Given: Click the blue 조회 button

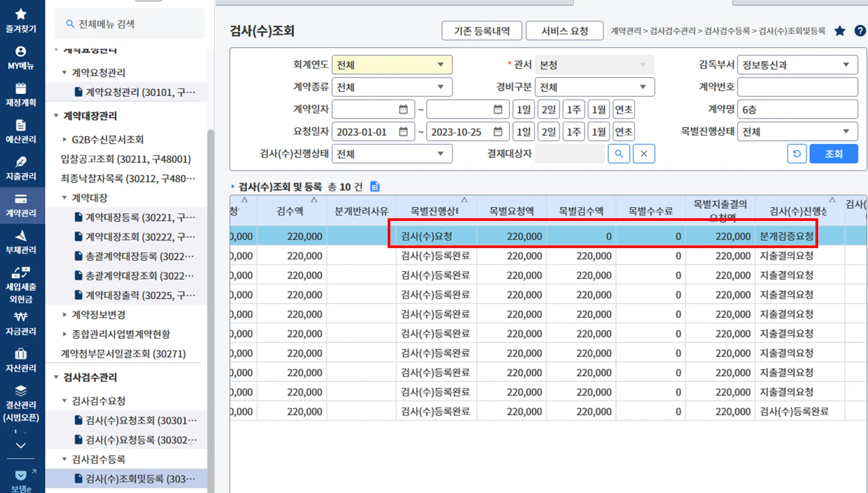Looking at the screenshot, I should [x=833, y=154].
